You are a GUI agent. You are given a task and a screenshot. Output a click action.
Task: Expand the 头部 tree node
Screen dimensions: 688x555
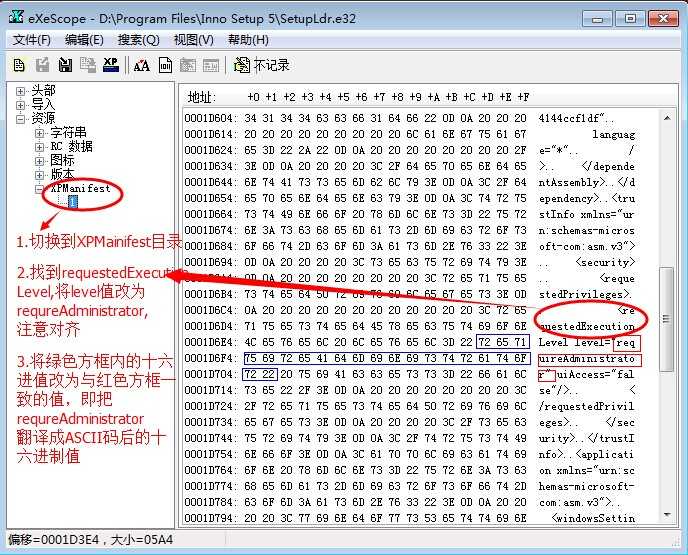[x=20, y=91]
